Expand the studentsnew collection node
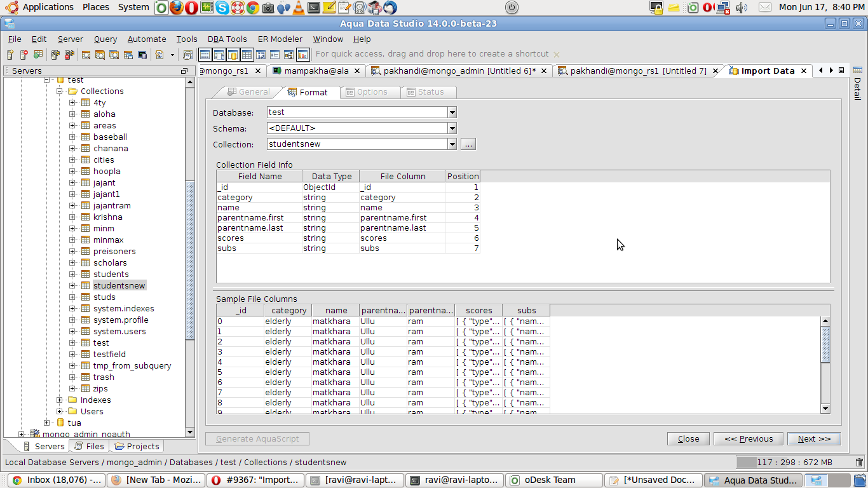Image resolution: width=868 pixels, height=488 pixels. point(72,286)
